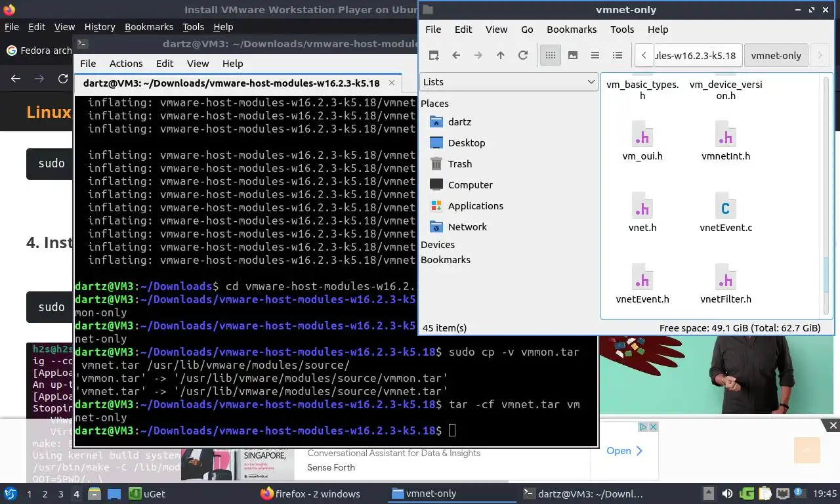Viewport: 840px width, 504px height.
Task: Select vmnetInt.h file icon
Action: (725, 133)
